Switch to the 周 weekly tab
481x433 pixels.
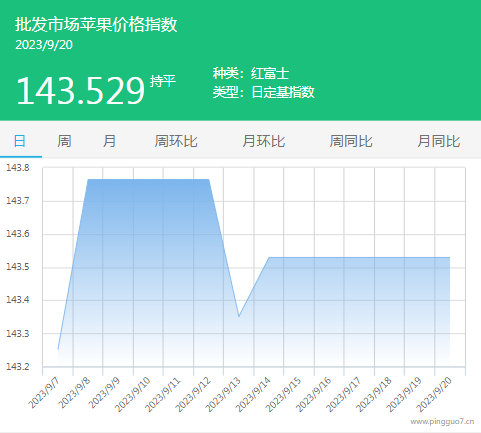(x=64, y=141)
